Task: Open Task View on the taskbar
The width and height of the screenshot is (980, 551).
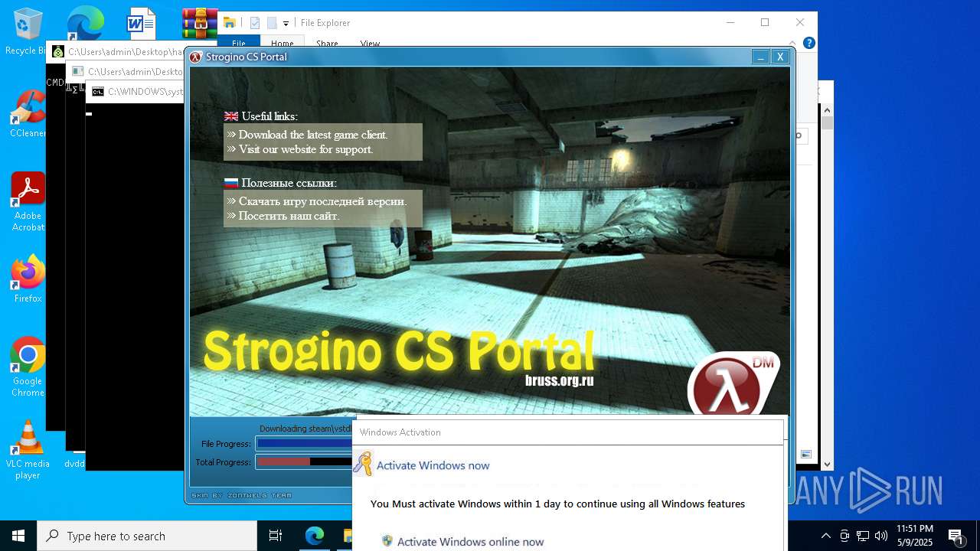Action: point(276,536)
